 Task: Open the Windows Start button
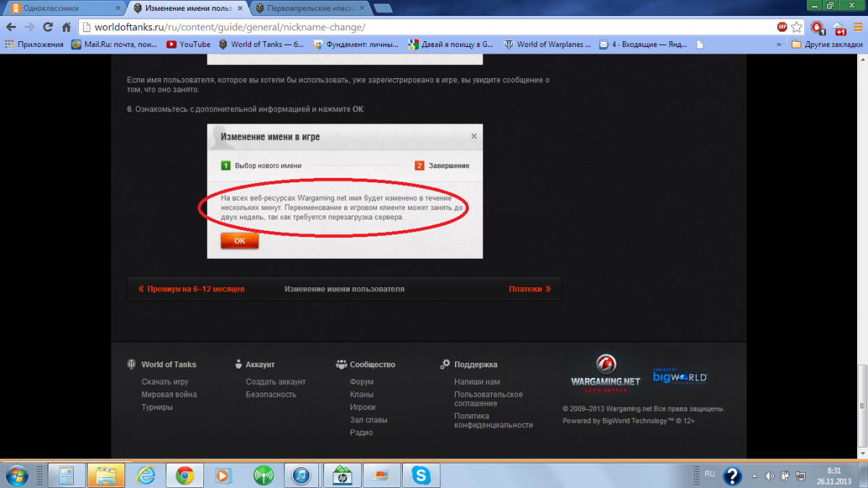[16, 475]
